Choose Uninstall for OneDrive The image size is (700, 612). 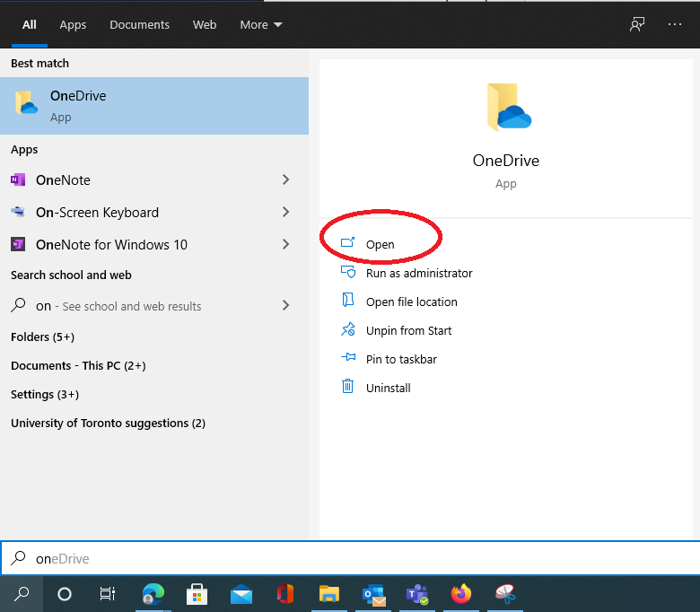point(388,388)
